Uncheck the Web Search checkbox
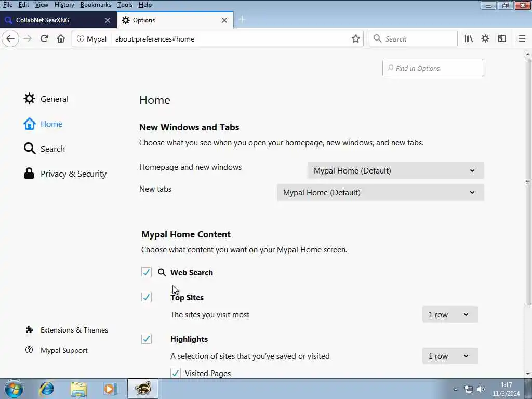This screenshot has width=532, height=399. pyautogui.click(x=146, y=272)
